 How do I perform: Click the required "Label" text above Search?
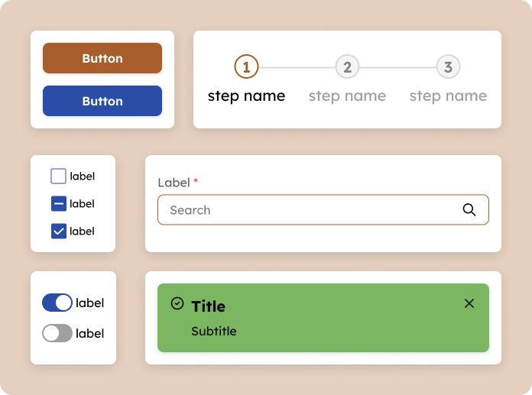[x=174, y=183]
